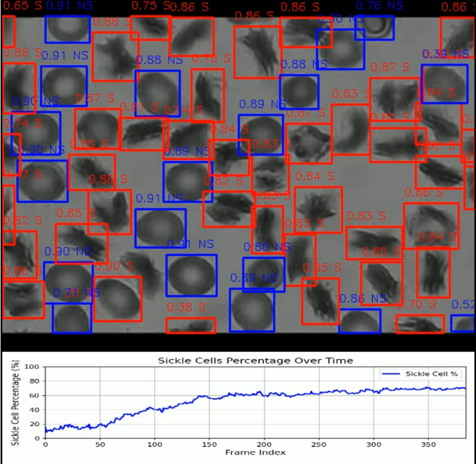This screenshot has height=464, width=476.
Task: Click the low-confidence box labeled 0.38 S
Action: tap(191, 325)
